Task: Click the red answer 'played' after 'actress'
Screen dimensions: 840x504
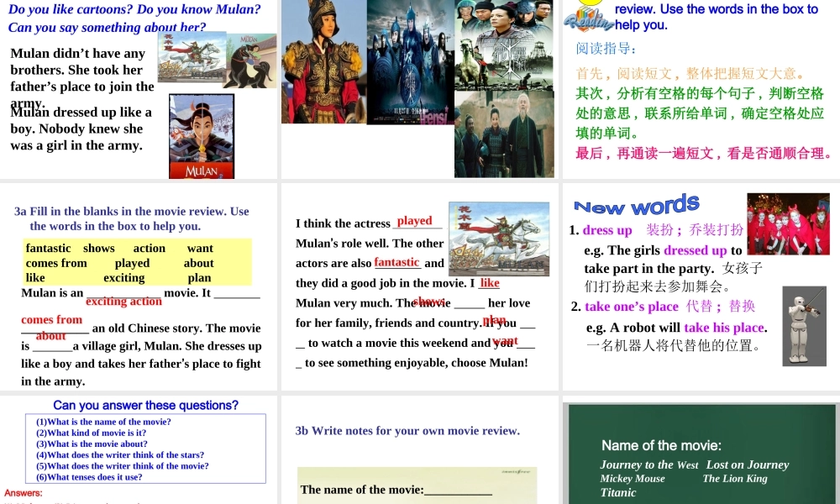Action: pos(415,221)
